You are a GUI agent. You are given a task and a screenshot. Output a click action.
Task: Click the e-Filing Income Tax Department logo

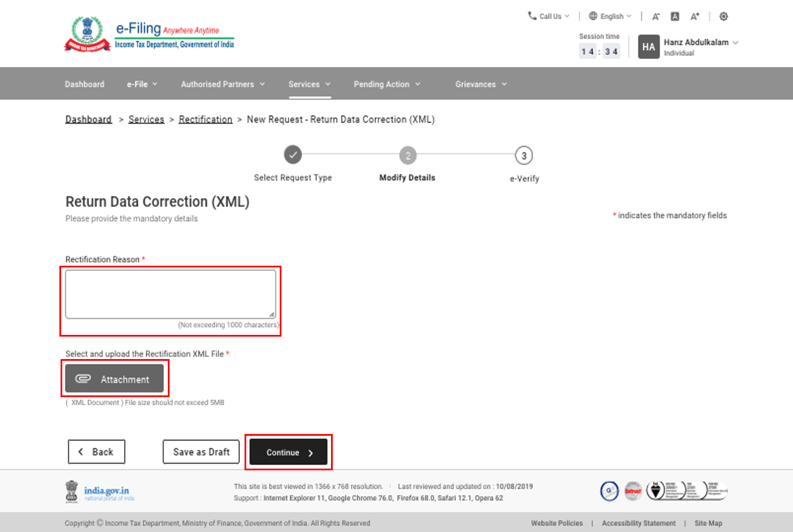coord(149,35)
